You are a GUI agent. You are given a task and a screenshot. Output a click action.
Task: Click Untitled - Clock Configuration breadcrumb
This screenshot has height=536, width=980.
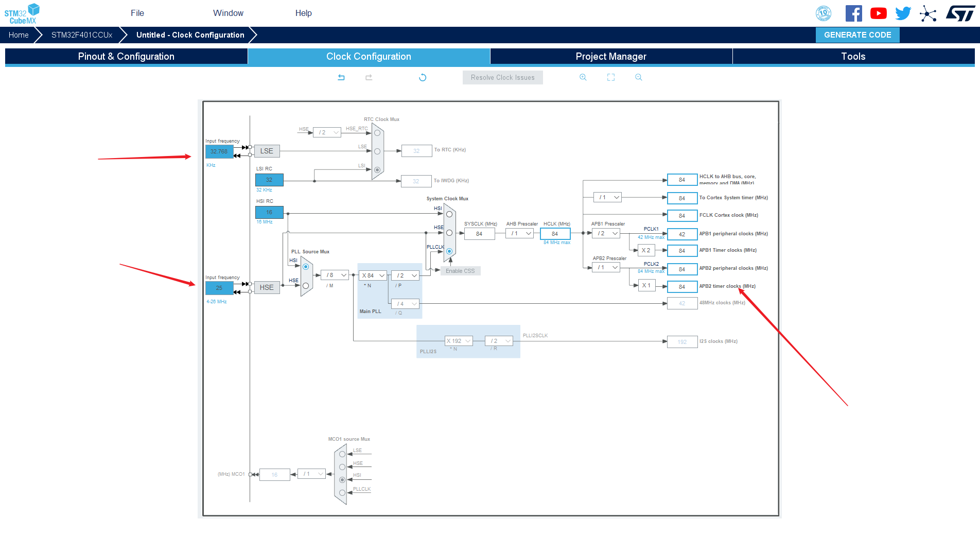click(190, 35)
